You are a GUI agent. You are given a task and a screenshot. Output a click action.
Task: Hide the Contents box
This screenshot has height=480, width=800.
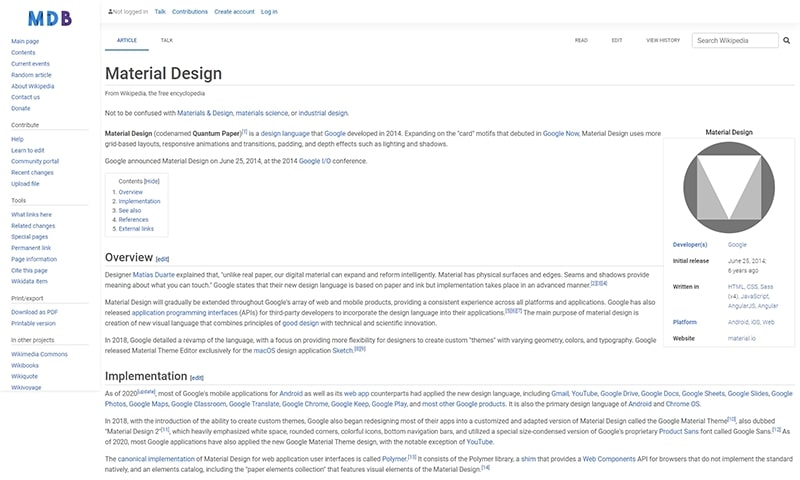coord(152,181)
